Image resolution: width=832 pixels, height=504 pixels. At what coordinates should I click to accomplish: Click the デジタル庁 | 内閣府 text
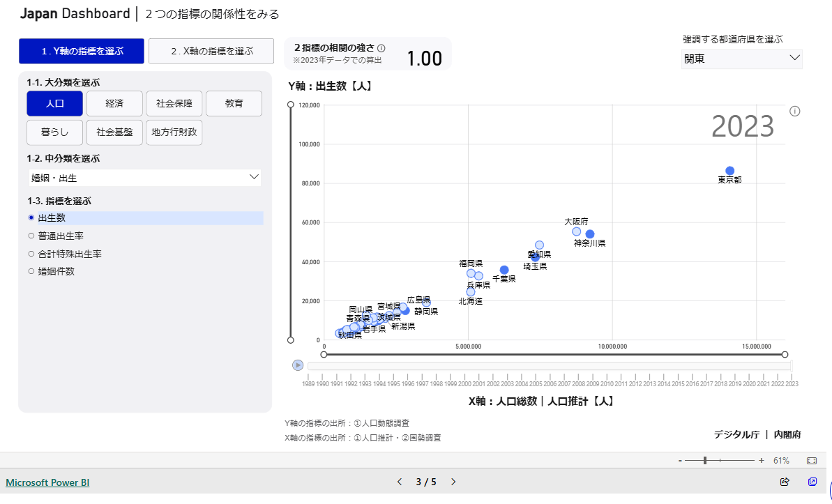click(x=757, y=434)
